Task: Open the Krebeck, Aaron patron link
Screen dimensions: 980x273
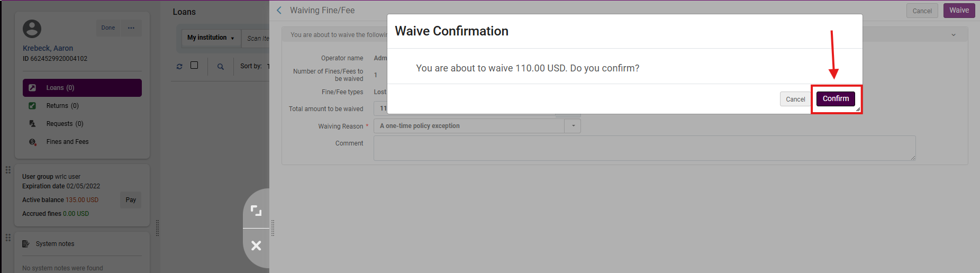Action: (x=48, y=48)
